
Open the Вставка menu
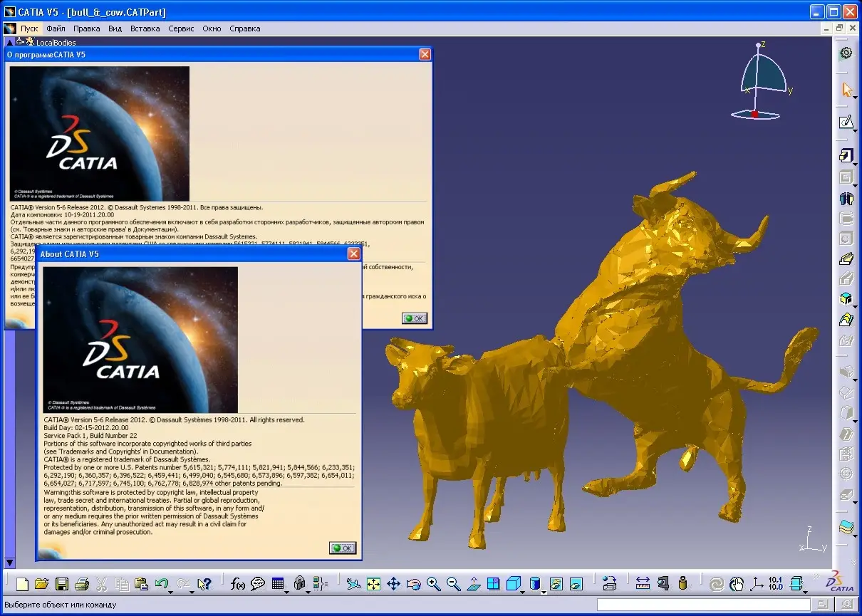coord(145,28)
